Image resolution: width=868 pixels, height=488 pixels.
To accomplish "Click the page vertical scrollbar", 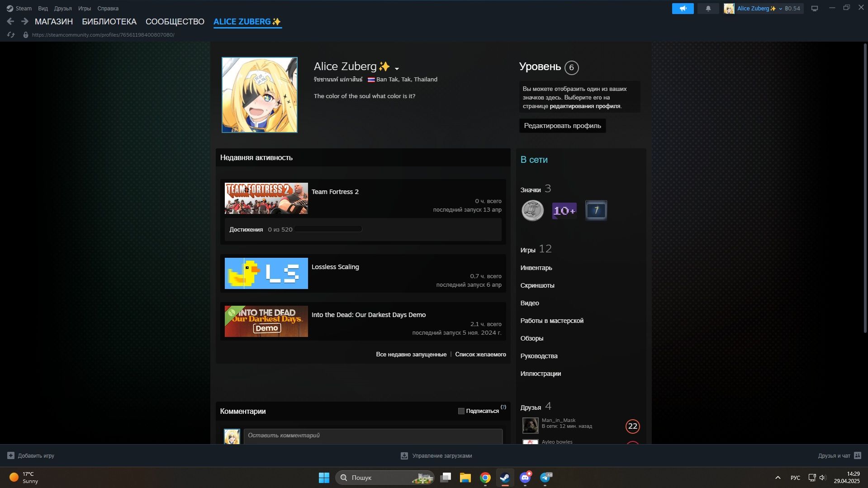I will point(865,188).
